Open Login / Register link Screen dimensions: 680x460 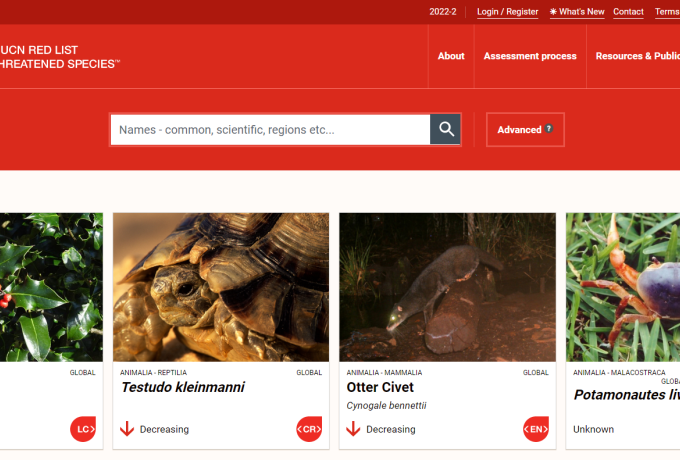pos(507,12)
